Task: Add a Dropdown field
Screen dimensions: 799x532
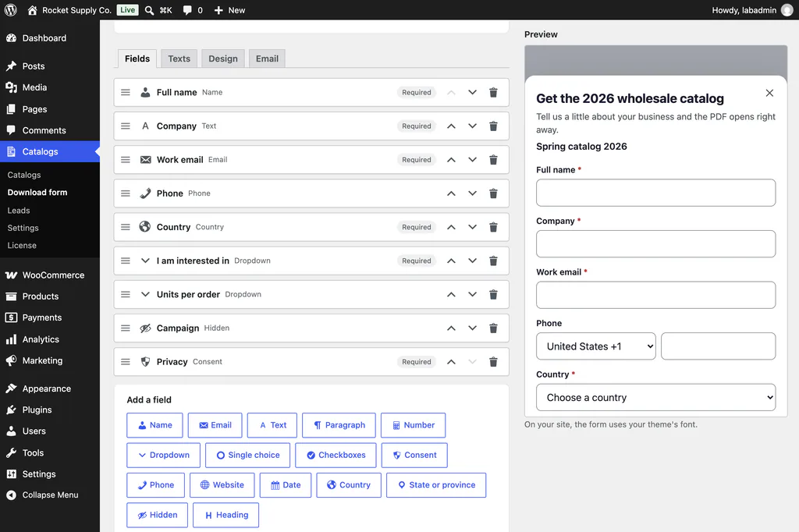Action: pyautogui.click(x=164, y=455)
